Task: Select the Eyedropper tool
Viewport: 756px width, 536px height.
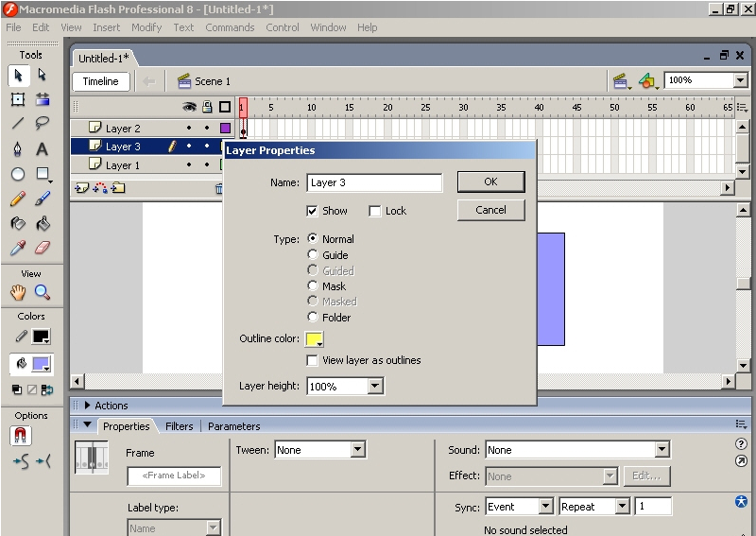Action: point(18,248)
